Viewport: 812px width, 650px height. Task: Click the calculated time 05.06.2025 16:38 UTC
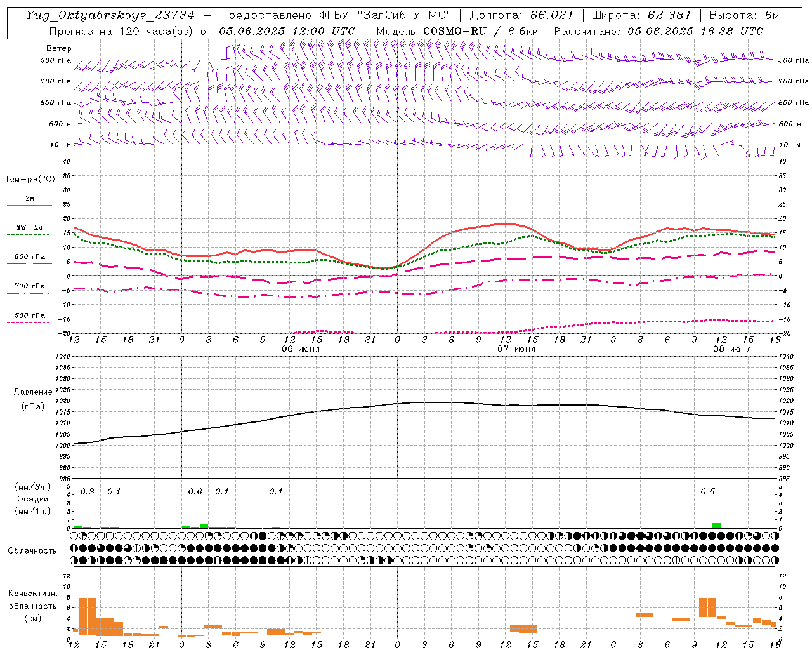click(x=695, y=31)
